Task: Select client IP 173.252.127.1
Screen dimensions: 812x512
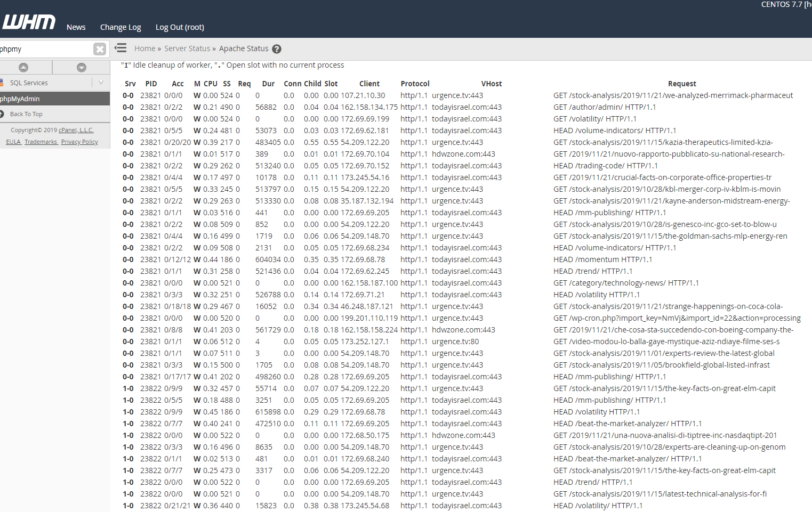Action: [x=365, y=342]
